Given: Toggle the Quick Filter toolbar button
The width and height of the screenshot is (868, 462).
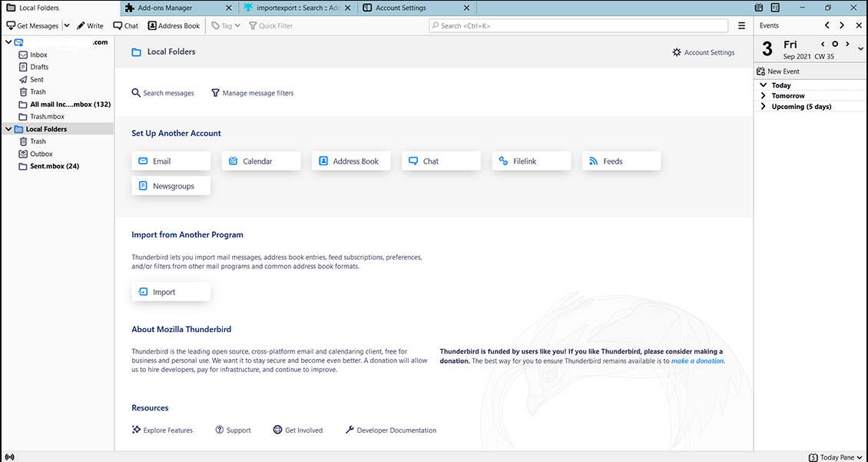Looking at the screenshot, I should (x=270, y=25).
